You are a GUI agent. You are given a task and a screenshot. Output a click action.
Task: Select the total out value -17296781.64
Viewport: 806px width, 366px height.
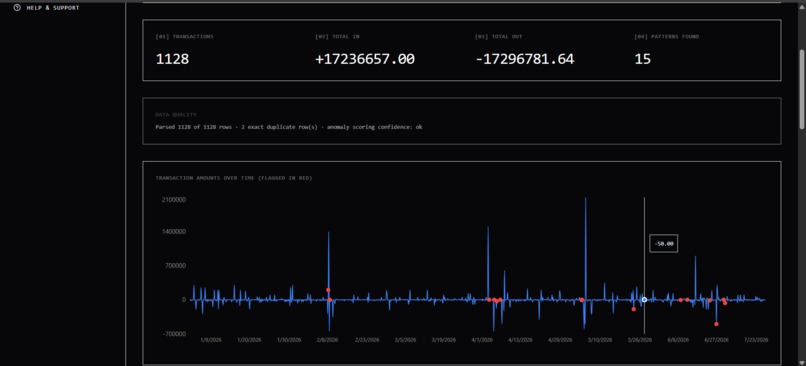click(525, 59)
